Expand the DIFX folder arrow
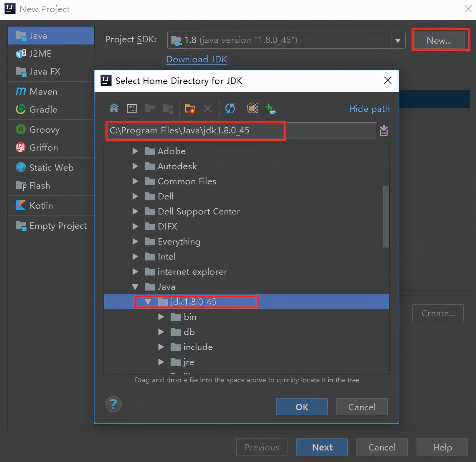The image size is (476, 462). click(135, 226)
